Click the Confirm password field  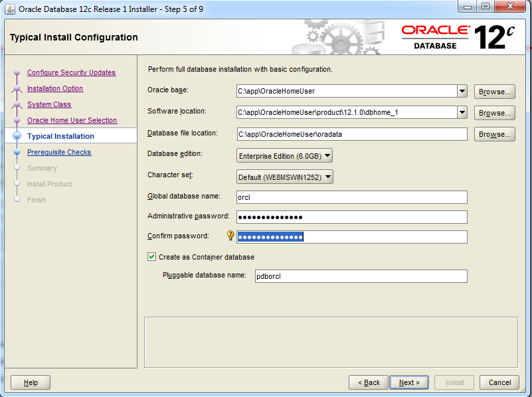pos(352,237)
